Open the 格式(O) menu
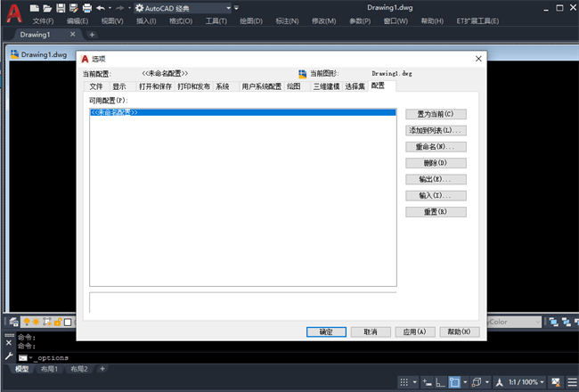This screenshot has width=579, height=392. [x=181, y=21]
